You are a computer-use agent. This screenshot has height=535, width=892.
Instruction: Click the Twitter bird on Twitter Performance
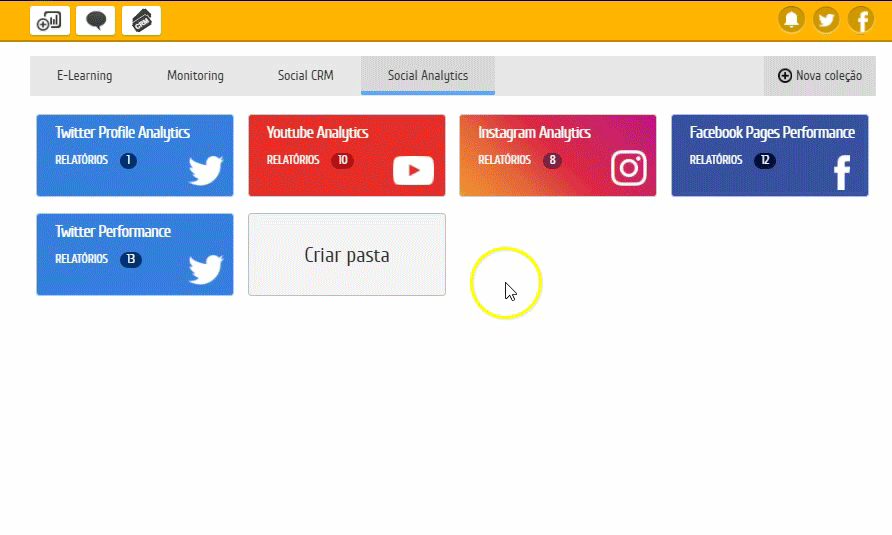(x=206, y=270)
